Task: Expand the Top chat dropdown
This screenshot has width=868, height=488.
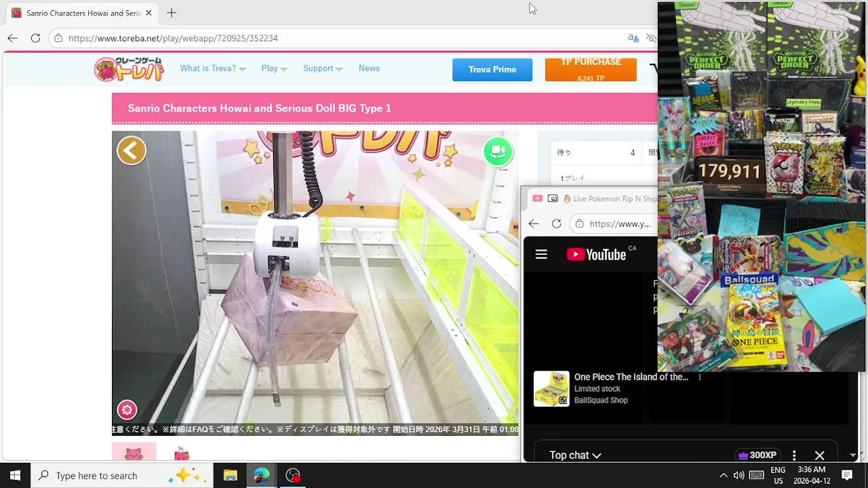Action: point(575,455)
